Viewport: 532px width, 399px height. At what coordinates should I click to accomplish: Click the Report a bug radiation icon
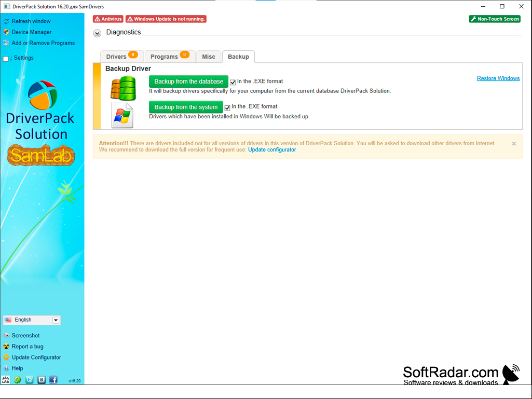click(x=6, y=347)
